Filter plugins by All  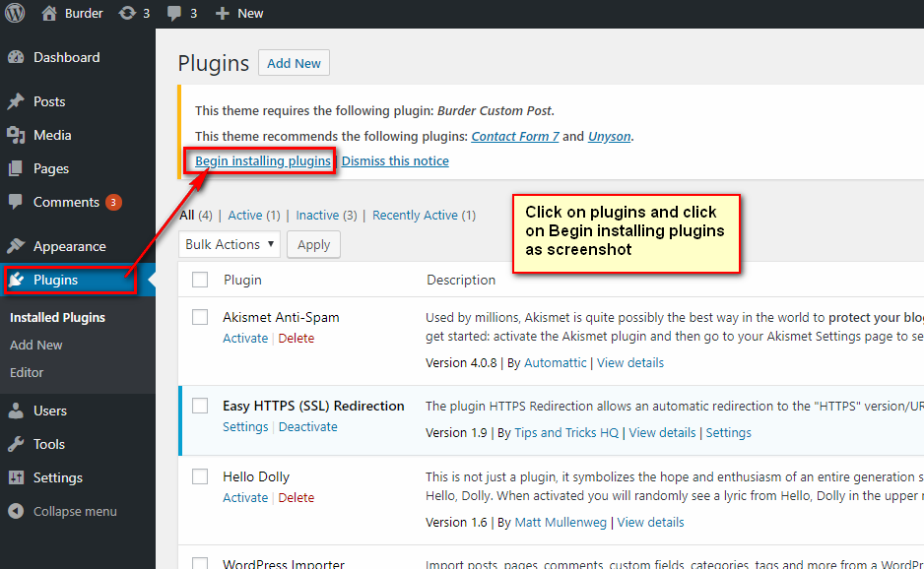click(187, 215)
